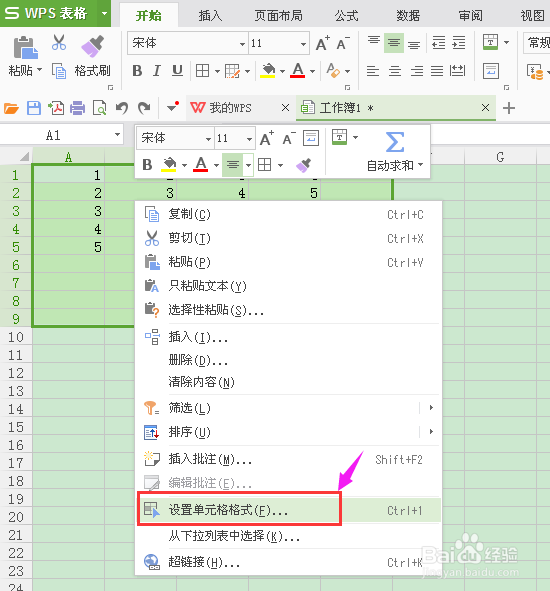550x591 pixels.
Task: Expand the AutoSum dropdown arrow
Action: (421, 165)
